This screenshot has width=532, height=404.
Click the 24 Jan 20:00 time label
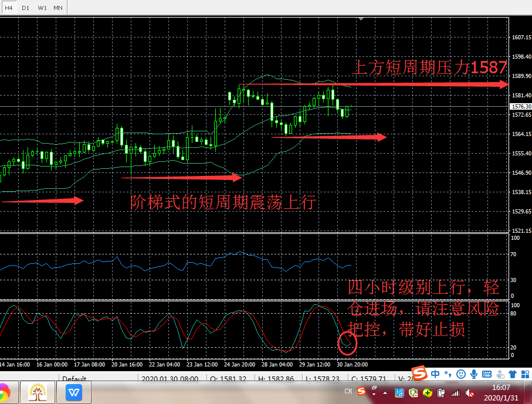point(239,365)
